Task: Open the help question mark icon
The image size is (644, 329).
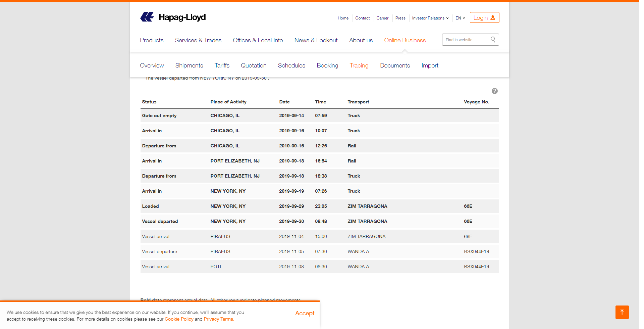Action: click(494, 91)
